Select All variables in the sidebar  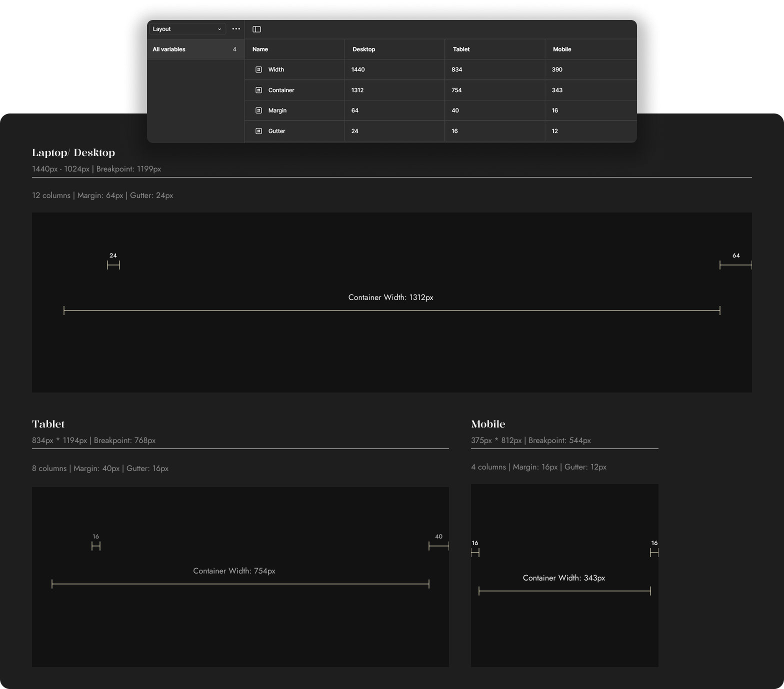169,49
